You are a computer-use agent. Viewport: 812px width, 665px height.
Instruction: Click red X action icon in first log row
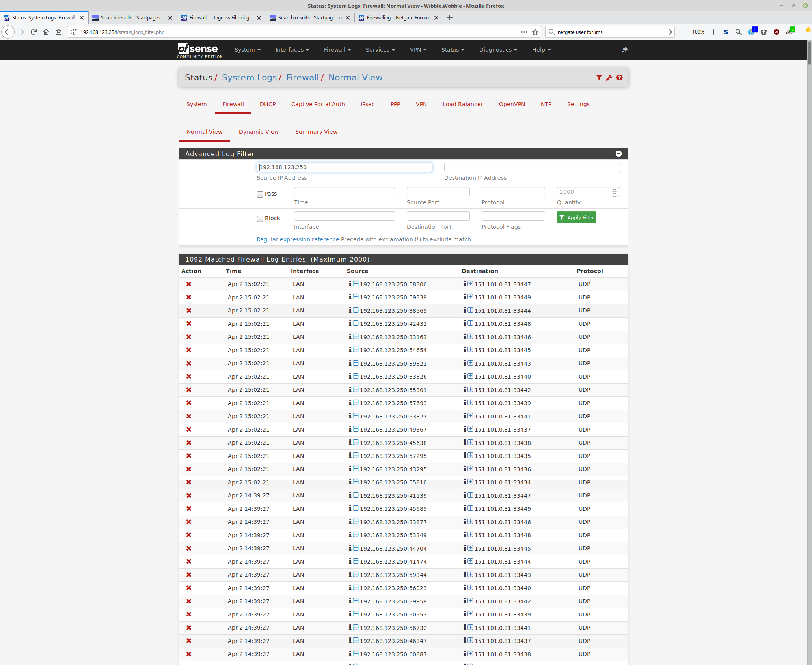pyautogui.click(x=189, y=284)
